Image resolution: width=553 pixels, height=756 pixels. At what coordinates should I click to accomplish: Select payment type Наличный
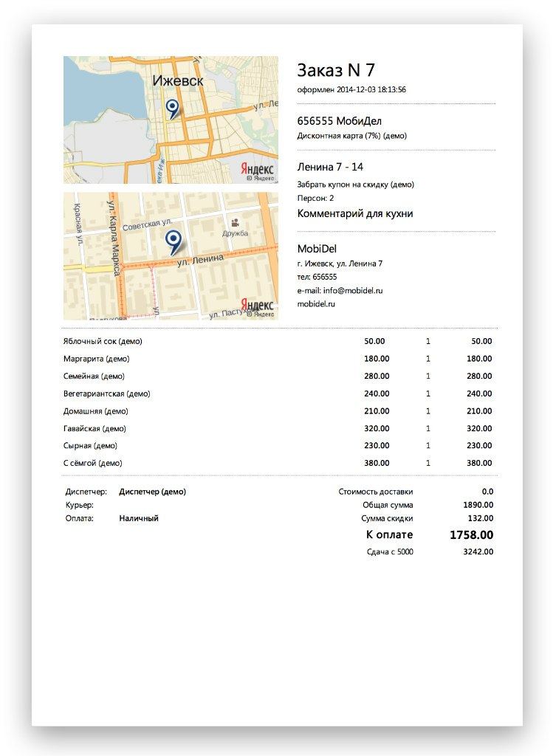tap(139, 518)
